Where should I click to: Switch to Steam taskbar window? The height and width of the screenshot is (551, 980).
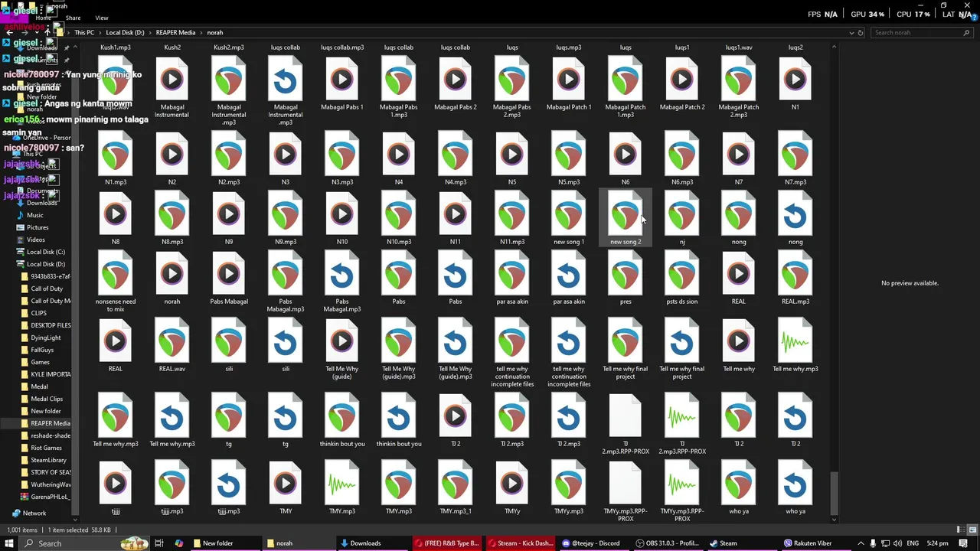(741, 543)
